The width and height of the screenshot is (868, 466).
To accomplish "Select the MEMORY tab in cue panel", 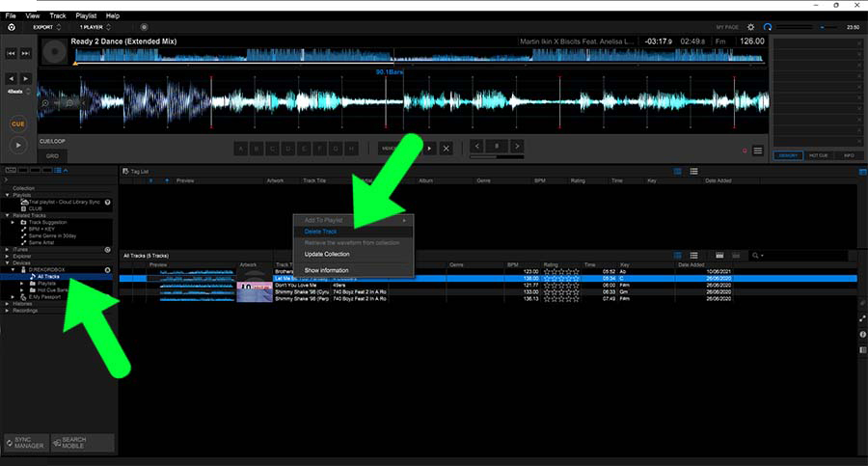I will tap(788, 155).
